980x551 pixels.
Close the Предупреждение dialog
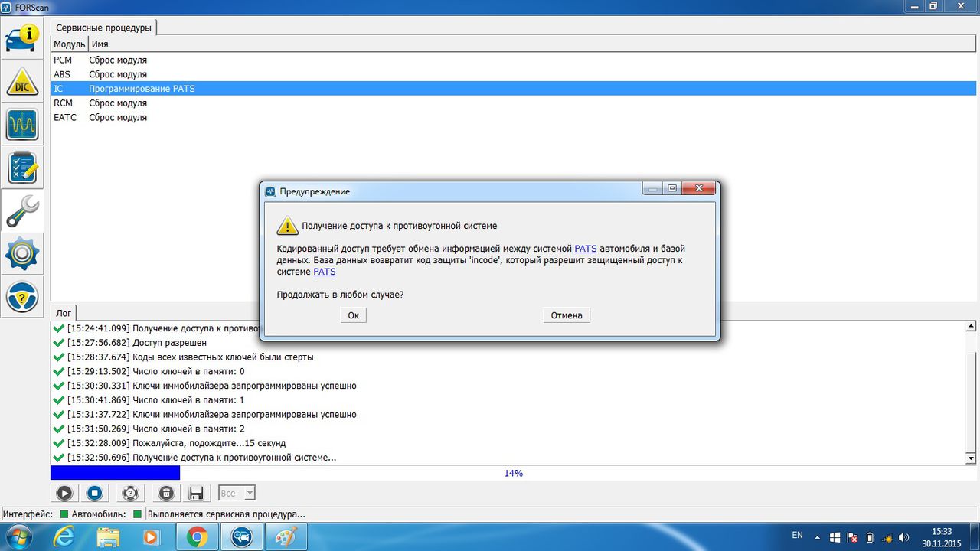click(700, 189)
